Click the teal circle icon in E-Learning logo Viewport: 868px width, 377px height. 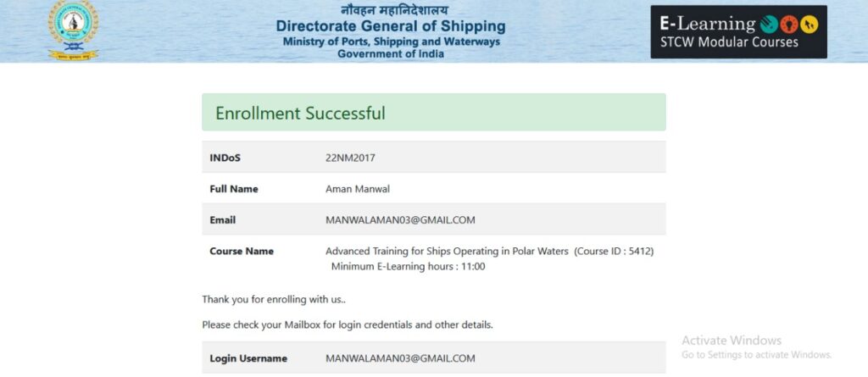(768, 24)
